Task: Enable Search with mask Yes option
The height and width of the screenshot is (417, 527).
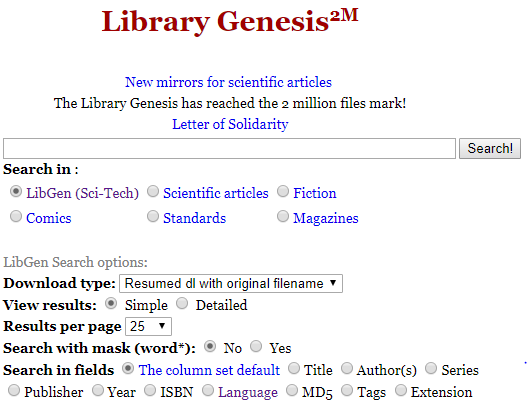Action: tap(256, 346)
